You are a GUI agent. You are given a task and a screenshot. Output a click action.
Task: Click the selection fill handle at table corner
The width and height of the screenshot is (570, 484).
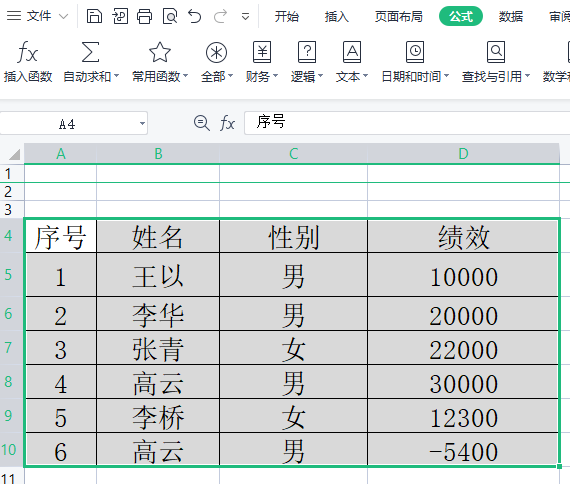pyautogui.click(x=559, y=466)
